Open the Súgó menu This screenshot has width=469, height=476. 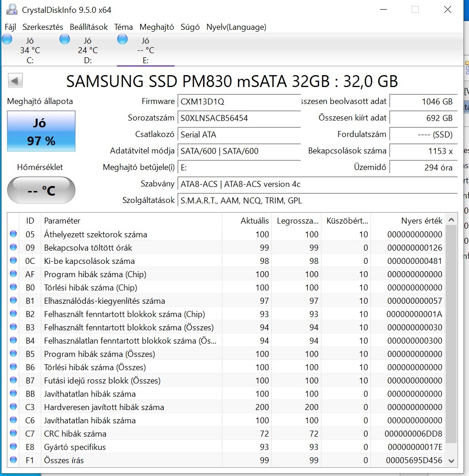coord(190,27)
